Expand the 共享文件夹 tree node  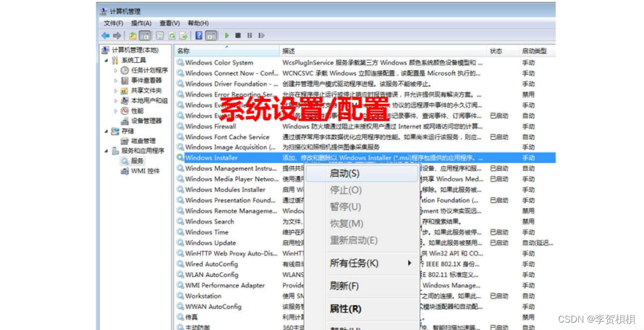click(x=116, y=91)
